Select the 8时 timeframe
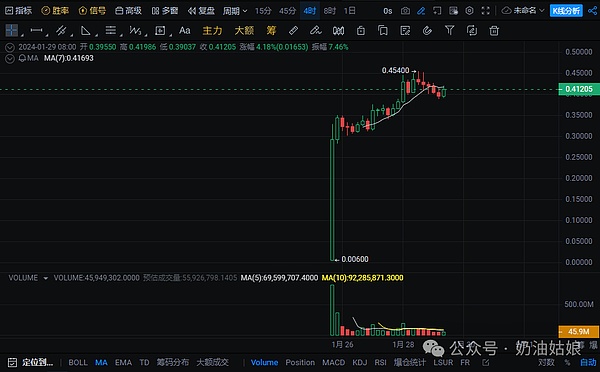The width and height of the screenshot is (600, 372). point(329,11)
